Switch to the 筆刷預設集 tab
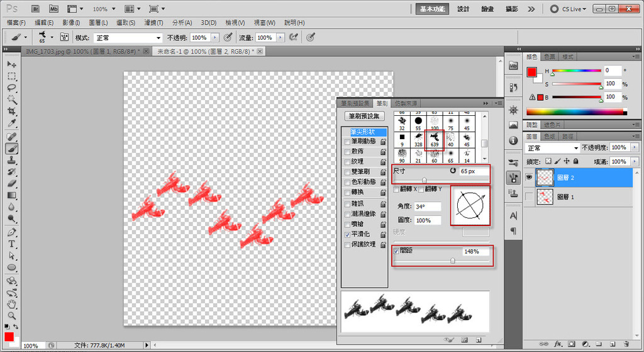The height and width of the screenshot is (352, 644). pyautogui.click(x=355, y=103)
